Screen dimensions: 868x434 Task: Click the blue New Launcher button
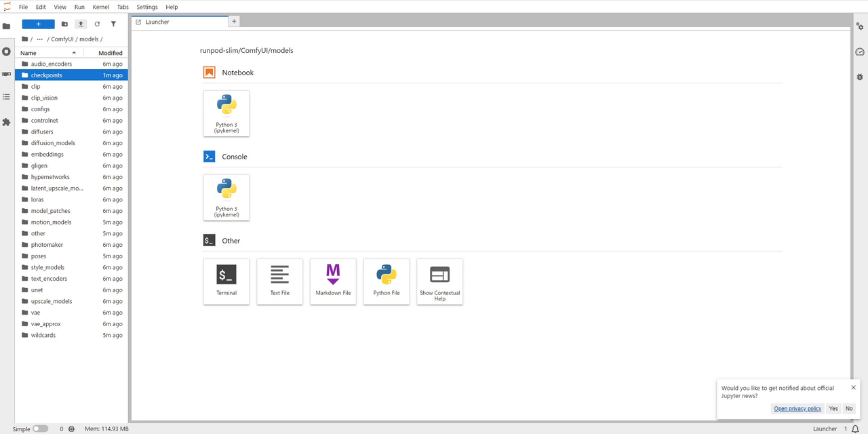[x=38, y=24]
